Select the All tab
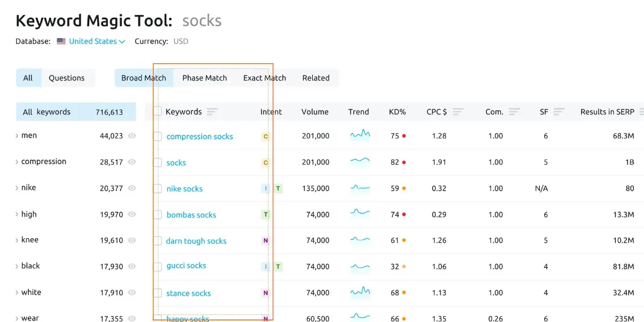Screen dimensions: 644x322 [28, 78]
